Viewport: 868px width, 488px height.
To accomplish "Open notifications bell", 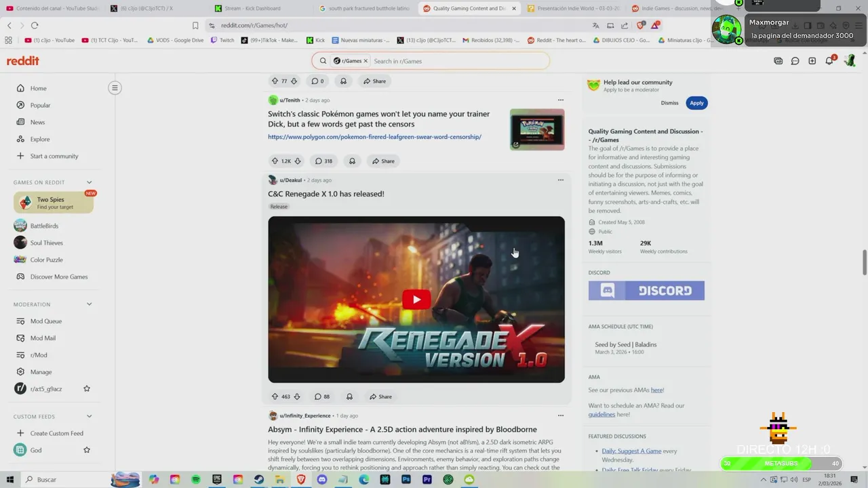I will click(x=829, y=61).
